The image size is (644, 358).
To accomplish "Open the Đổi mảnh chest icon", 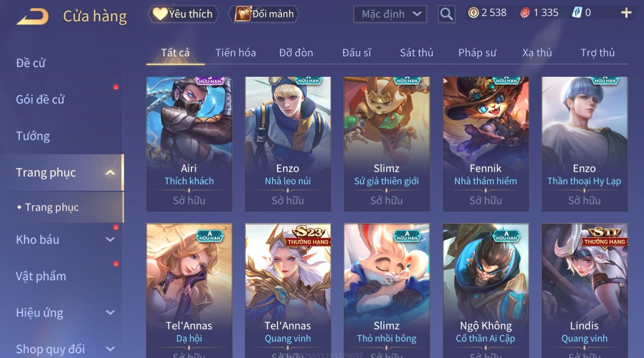I will (243, 14).
